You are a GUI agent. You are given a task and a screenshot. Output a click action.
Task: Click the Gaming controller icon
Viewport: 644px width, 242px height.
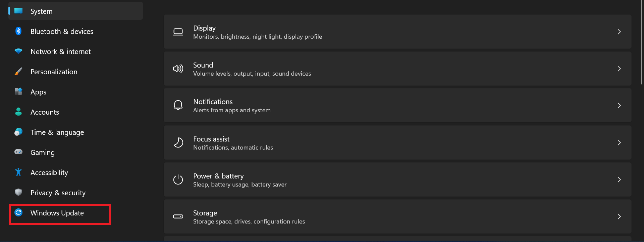(x=18, y=152)
